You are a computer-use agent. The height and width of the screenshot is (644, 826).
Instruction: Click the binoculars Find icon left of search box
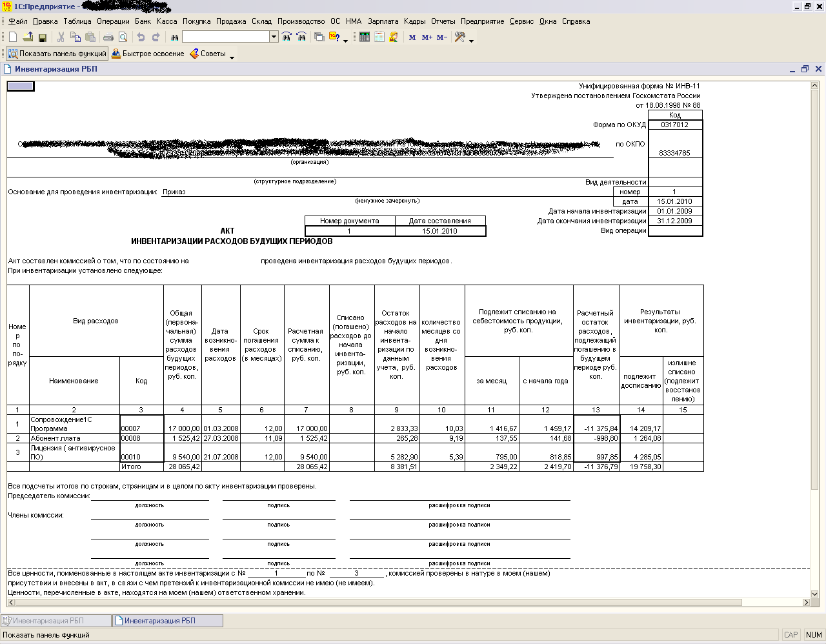click(x=174, y=37)
